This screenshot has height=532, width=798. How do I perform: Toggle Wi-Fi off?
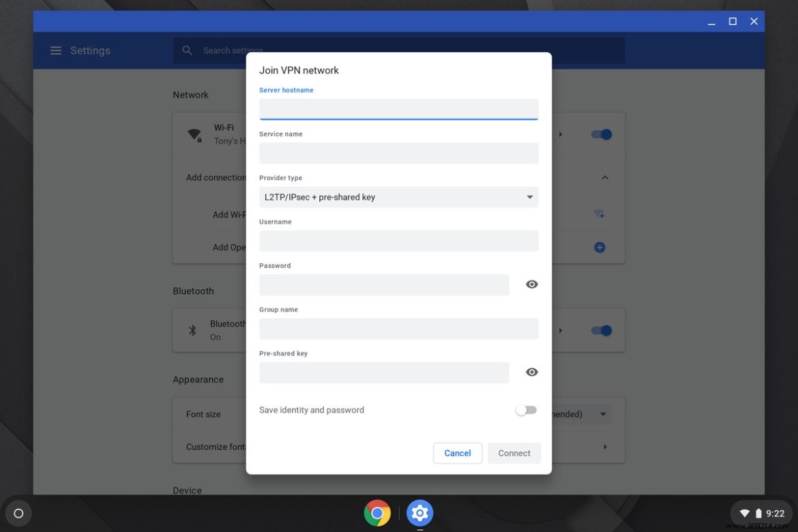tap(601, 134)
